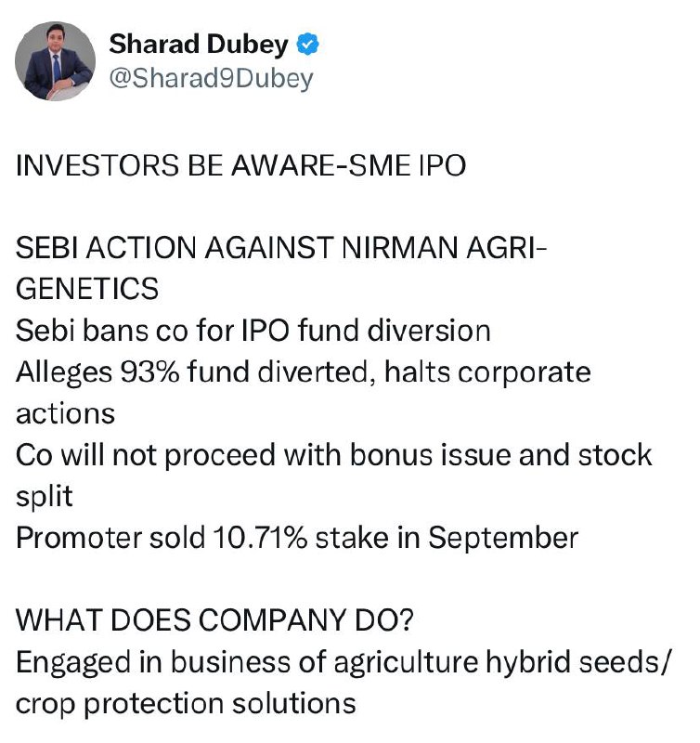Click the word "GENETICS"
Image resolution: width=700 pixels, height=743 pixels.
[87, 290]
